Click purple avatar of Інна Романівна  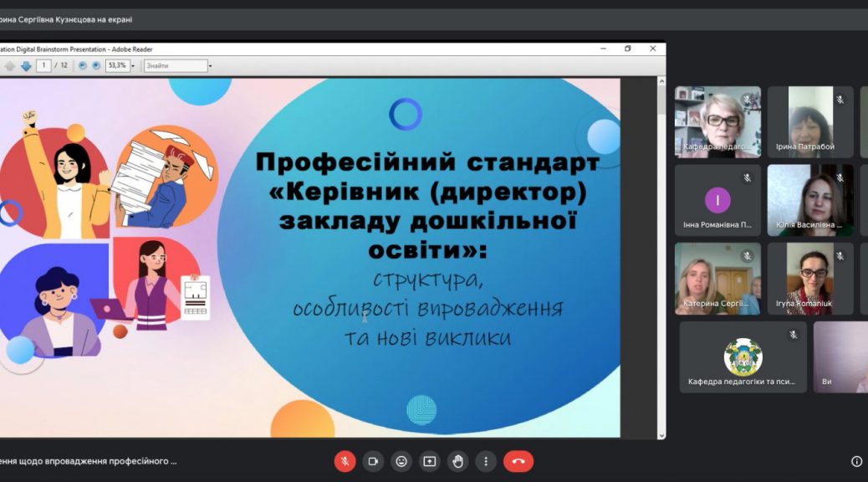point(717,200)
